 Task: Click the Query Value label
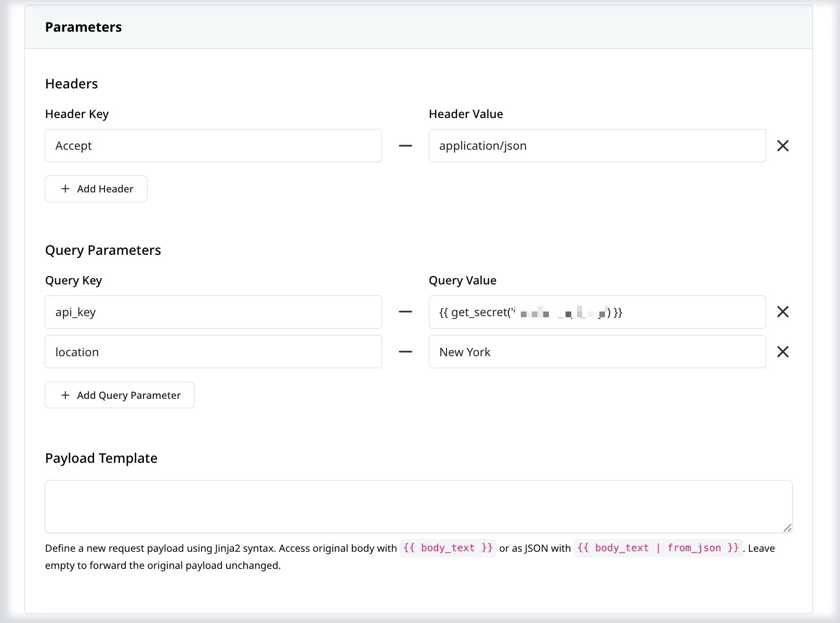click(x=462, y=280)
